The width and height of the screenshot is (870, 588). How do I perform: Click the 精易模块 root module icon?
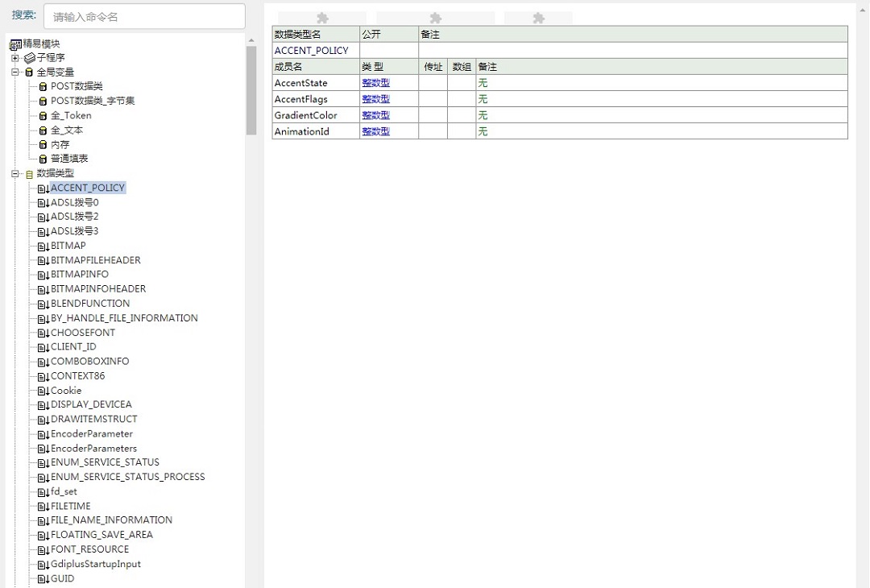(x=15, y=44)
